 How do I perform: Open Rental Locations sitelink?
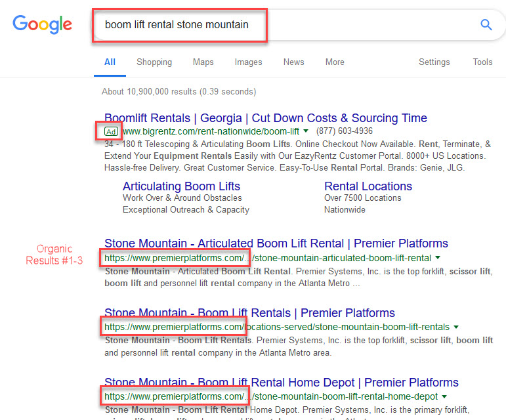point(368,186)
